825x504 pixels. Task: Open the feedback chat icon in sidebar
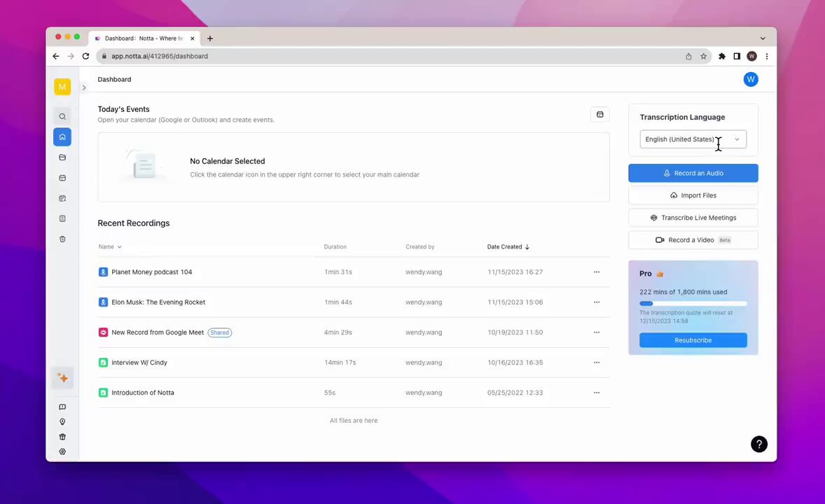(x=62, y=407)
